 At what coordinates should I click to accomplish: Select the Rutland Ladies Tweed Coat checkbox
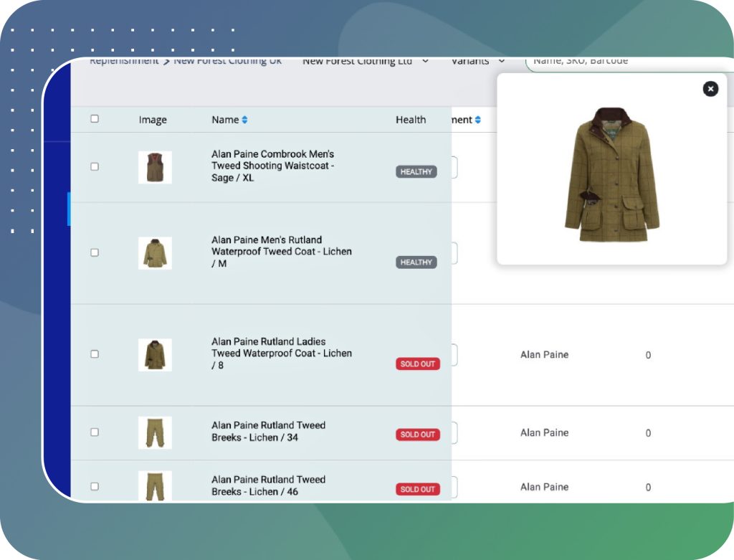[x=95, y=354]
